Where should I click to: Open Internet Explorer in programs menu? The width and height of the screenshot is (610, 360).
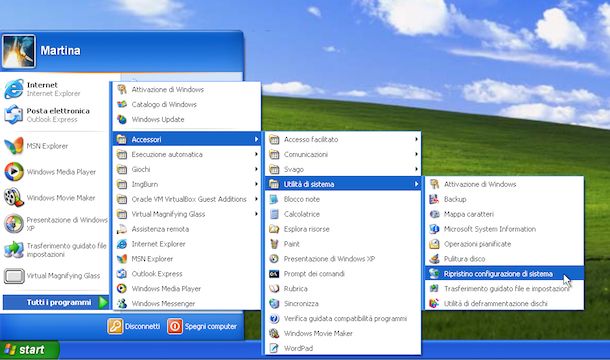[187, 244]
